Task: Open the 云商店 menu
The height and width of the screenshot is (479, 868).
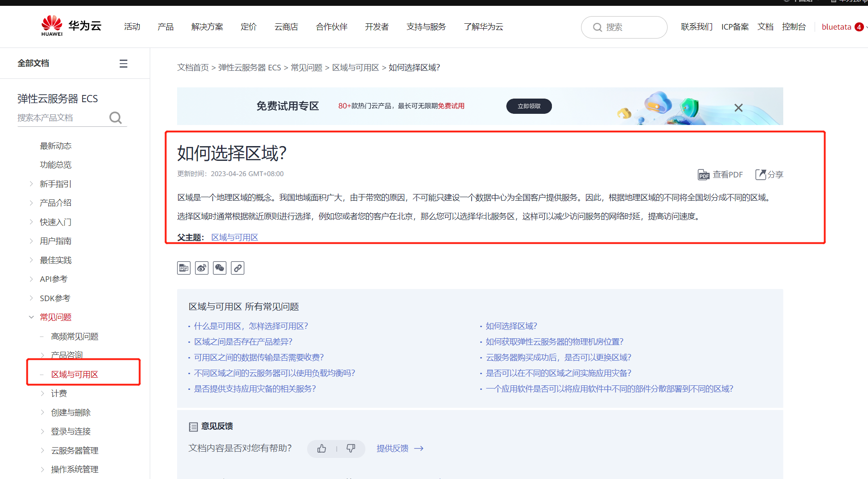Action: 286,27
